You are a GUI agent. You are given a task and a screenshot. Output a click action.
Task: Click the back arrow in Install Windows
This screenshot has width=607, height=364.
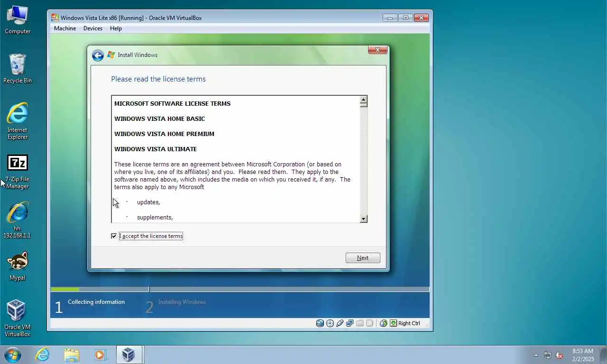(x=98, y=55)
